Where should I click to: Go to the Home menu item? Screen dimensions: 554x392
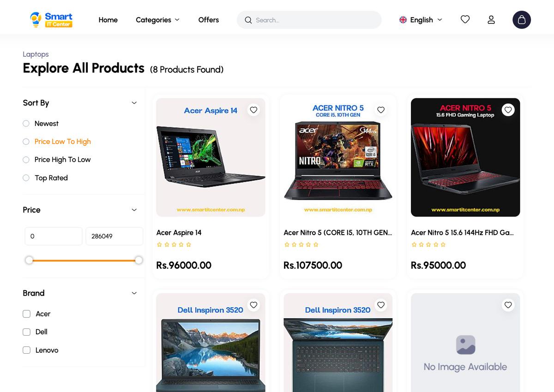[x=108, y=20]
